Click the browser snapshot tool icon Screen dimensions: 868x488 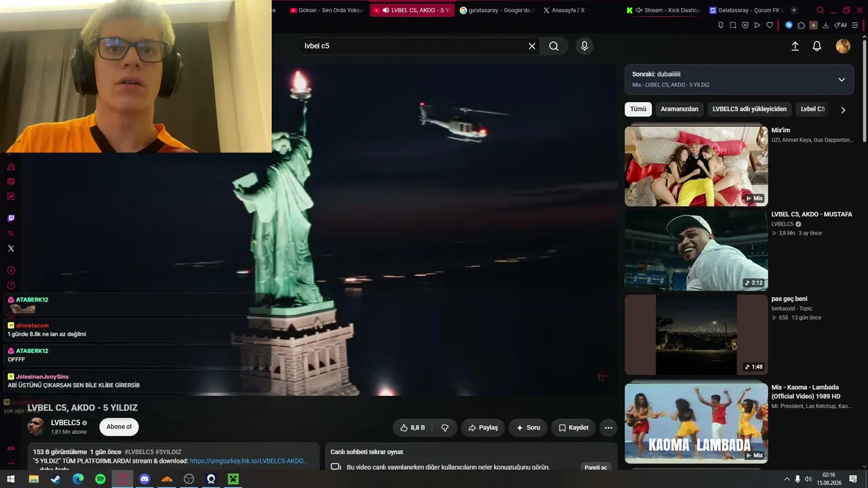(x=732, y=25)
